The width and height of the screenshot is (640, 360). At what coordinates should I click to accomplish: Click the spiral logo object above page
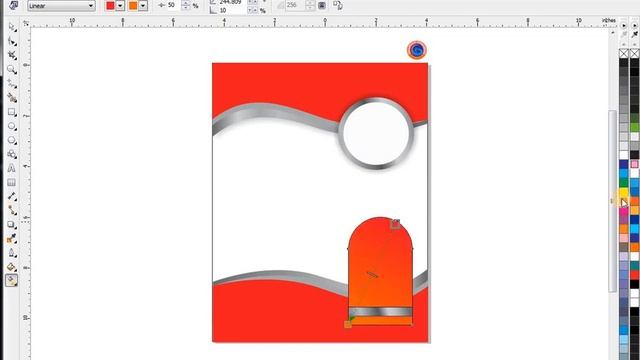[417, 50]
